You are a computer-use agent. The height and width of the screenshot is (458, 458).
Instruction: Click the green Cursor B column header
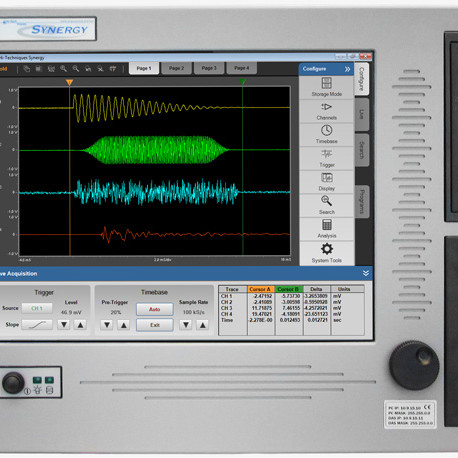pyautogui.click(x=289, y=289)
